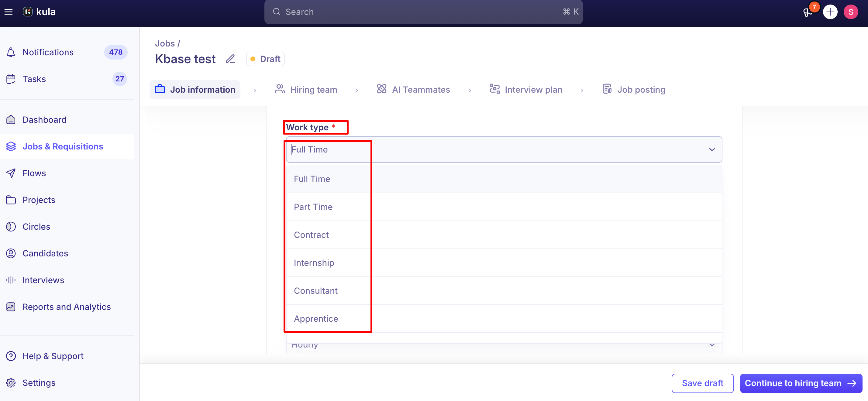Edit job title with pencil icon
Viewport: 868px width, 401px height.
[230, 59]
